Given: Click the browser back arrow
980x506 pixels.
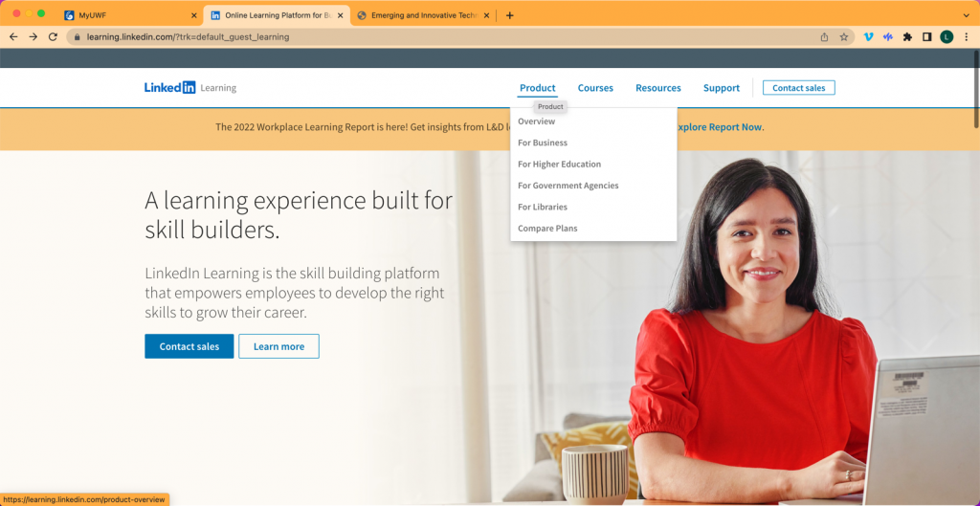Looking at the screenshot, I should 13,37.
